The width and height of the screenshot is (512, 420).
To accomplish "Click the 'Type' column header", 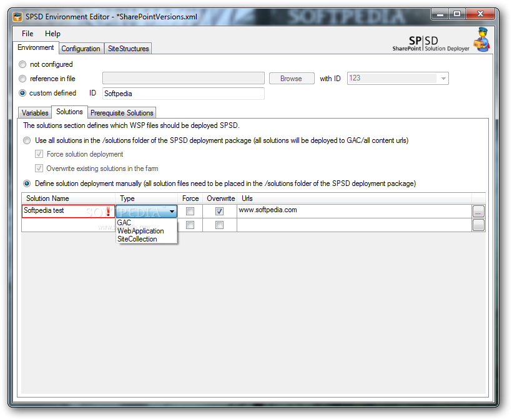I will coord(146,198).
